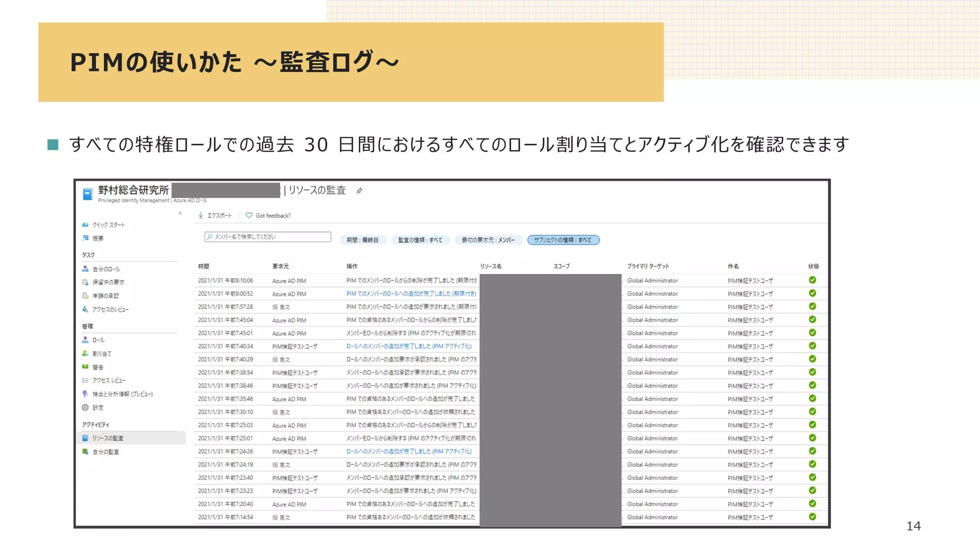
Task: Open the 期間 : 最終日 filter
Action: [362, 240]
